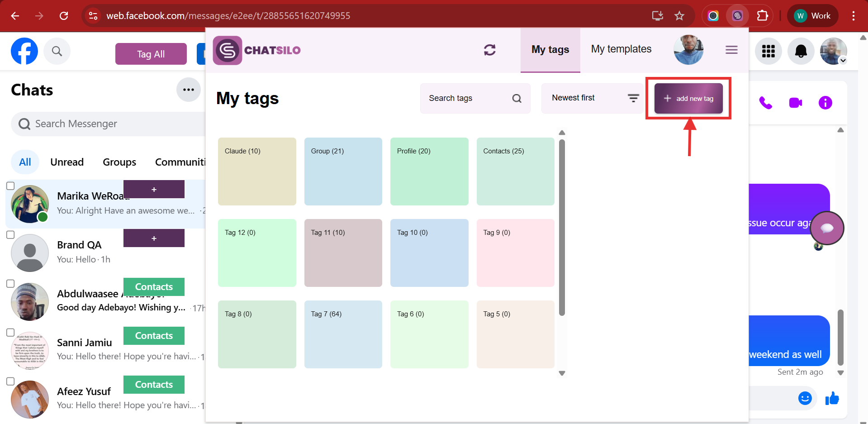The image size is (868, 424).
Task: Open Contacts tag on Sanni Jamiu chat
Action: 154,336
